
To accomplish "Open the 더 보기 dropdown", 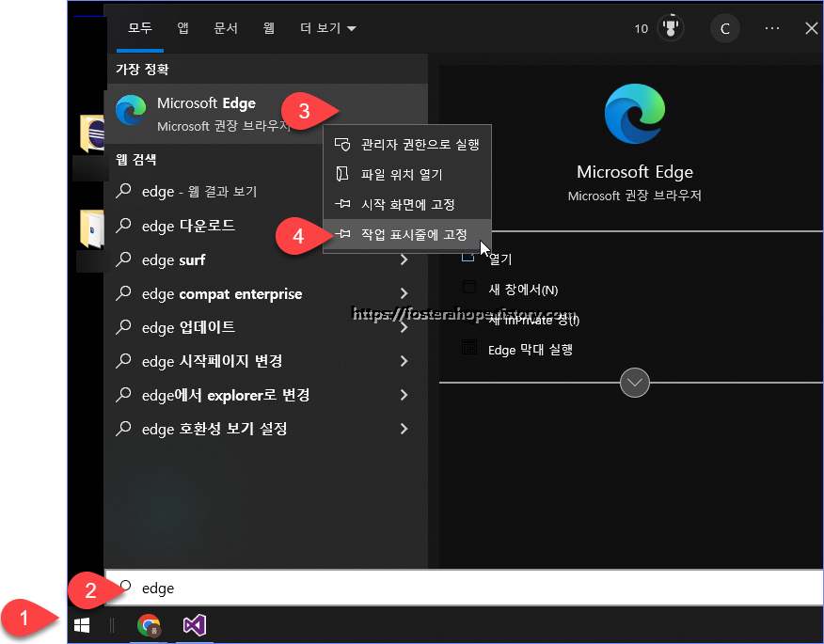I will pos(328,28).
